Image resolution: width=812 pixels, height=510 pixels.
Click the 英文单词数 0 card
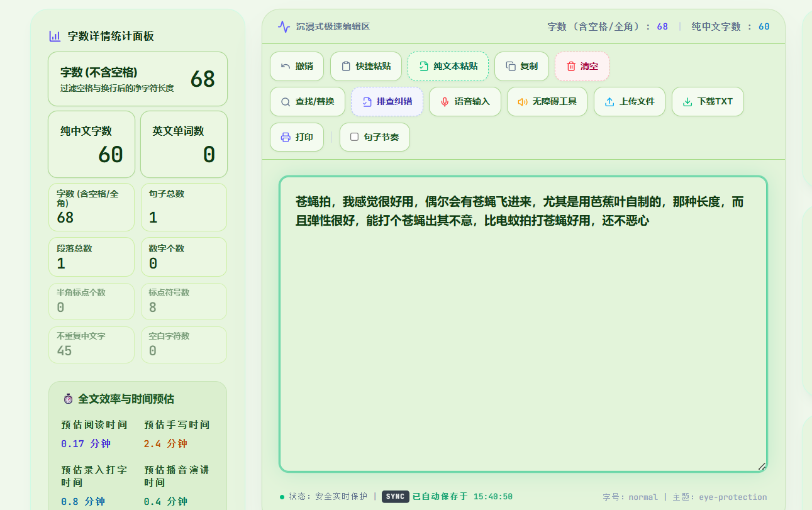184,144
